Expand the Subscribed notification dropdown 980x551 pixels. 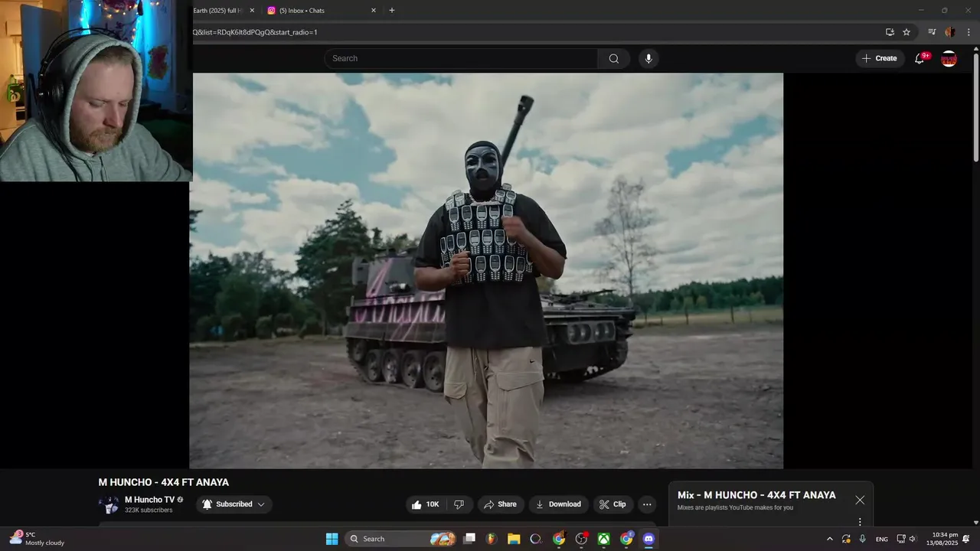tap(234, 504)
